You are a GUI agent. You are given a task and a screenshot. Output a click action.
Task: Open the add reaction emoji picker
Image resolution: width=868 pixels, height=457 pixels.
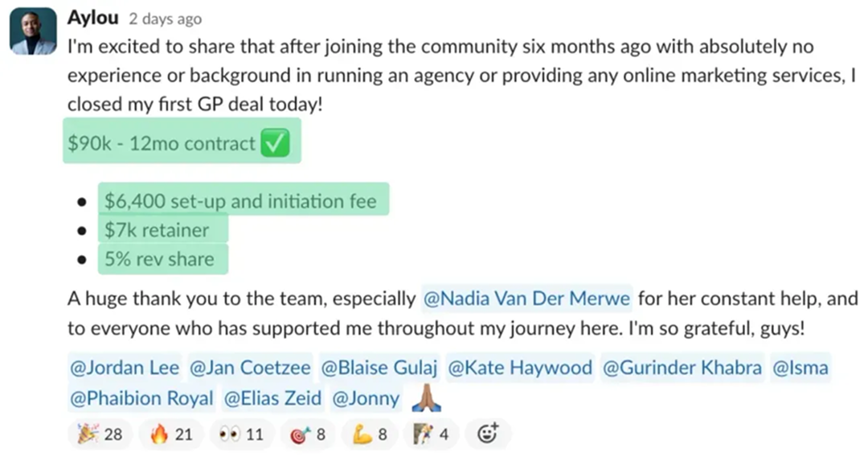tap(488, 434)
